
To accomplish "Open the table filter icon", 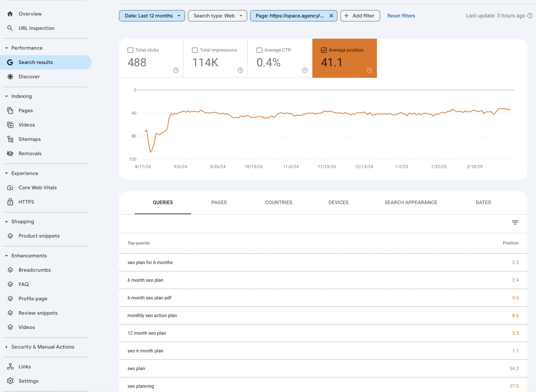I will tap(515, 223).
